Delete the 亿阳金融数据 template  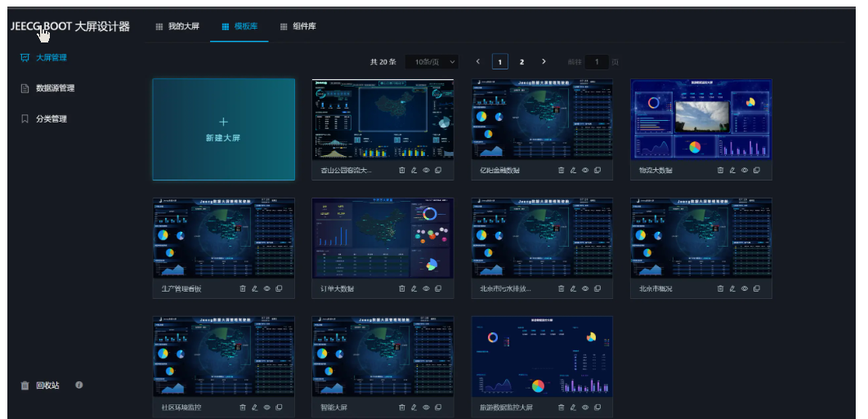tap(561, 171)
